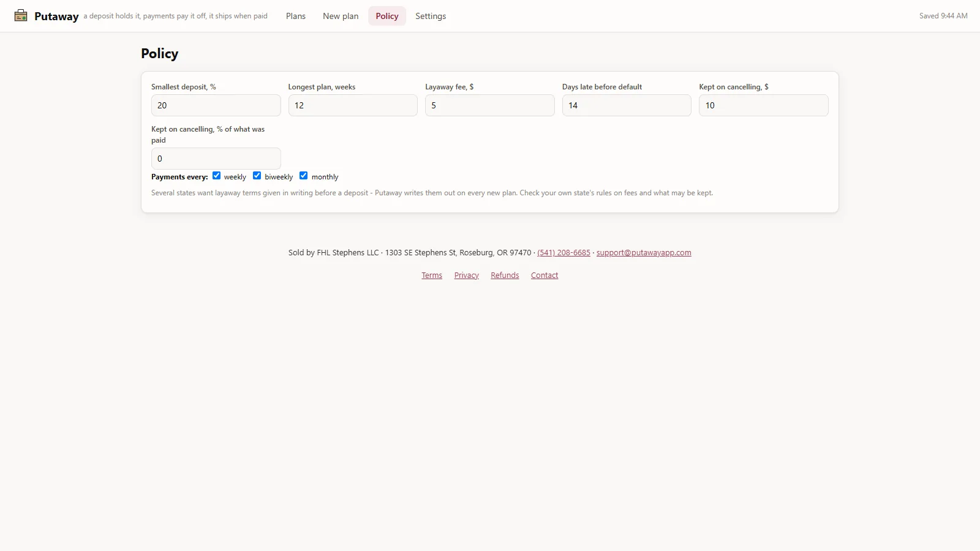Call the (541) 208-6685 phone link
Viewport: 980px width, 551px height.
563,253
